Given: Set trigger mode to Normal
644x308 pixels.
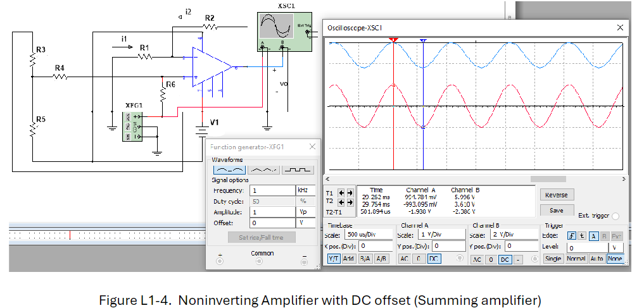Looking at the screenshot, I should tap(576, 259).
